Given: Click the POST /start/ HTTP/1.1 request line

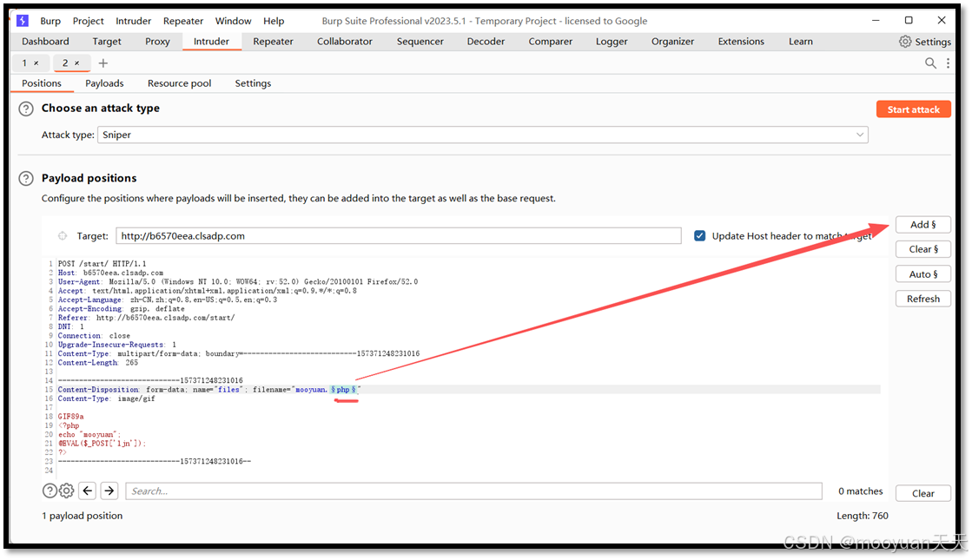Looking at the screenshot, I should coord(102,264).
